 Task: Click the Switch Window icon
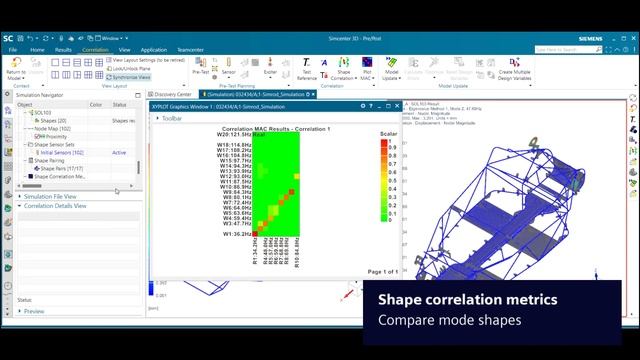90,38
